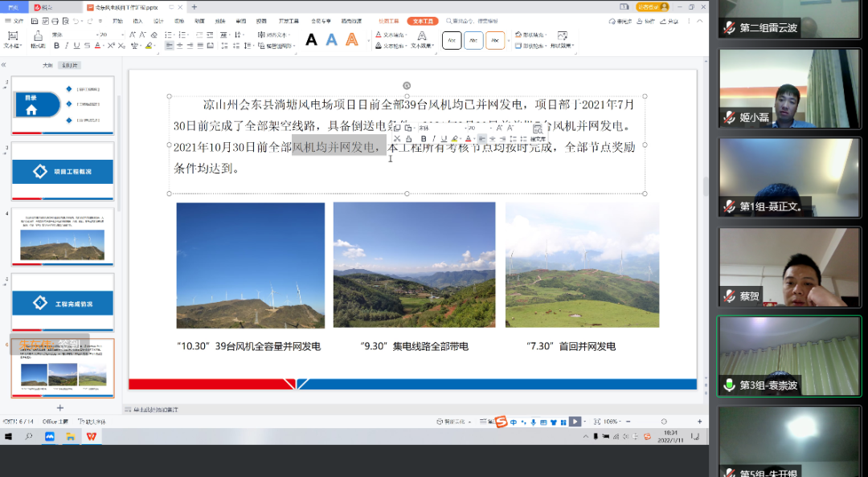Click the visitor login button at top right
Screen dimensions: 868x477
point(653,6)
